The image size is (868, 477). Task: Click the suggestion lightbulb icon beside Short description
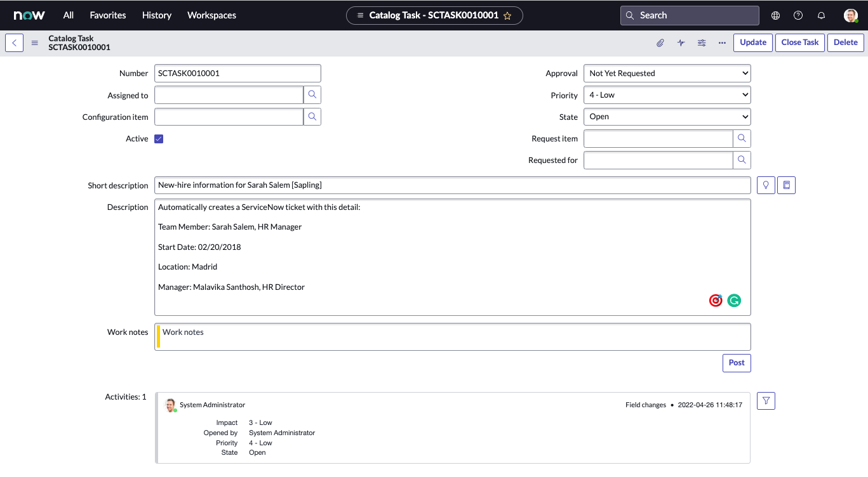pyautogui.click(x=766, y=185)
